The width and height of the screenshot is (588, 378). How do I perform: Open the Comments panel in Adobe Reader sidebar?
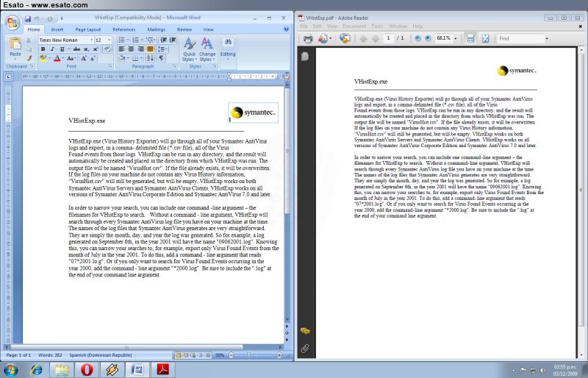click(x=305, y=331)
